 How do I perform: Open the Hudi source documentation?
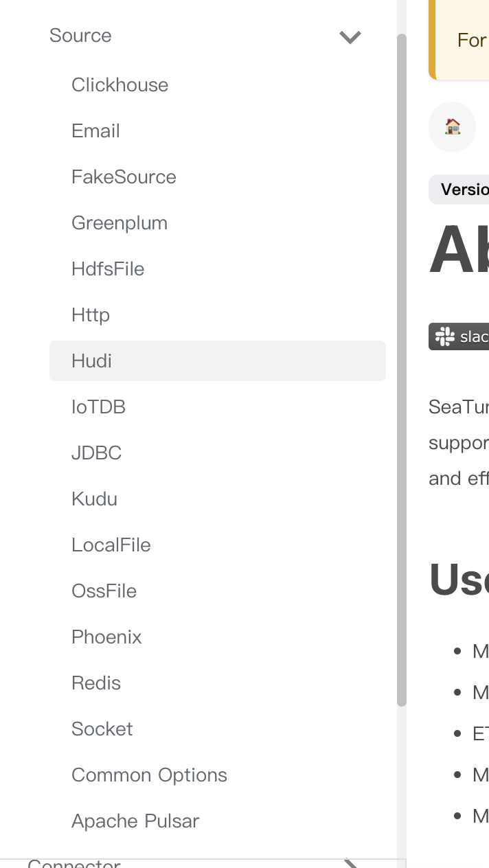(x=91, y=361)
